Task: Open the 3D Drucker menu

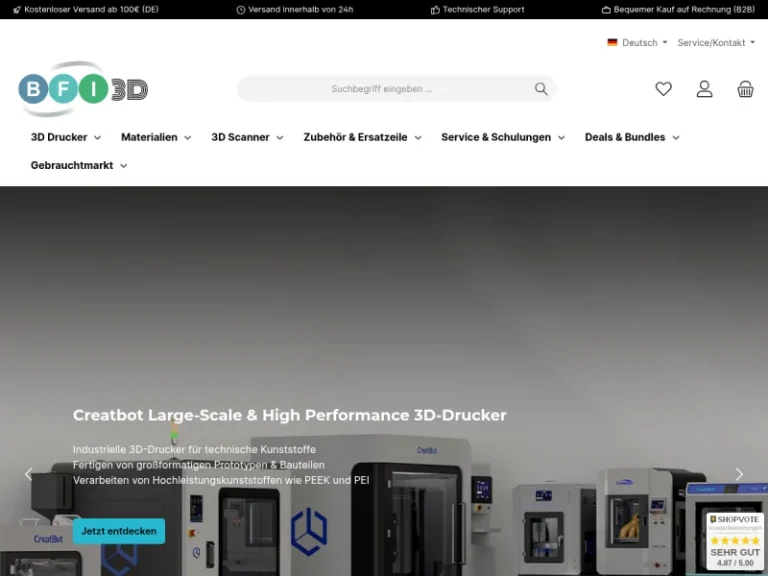Action: coord(59,137)
